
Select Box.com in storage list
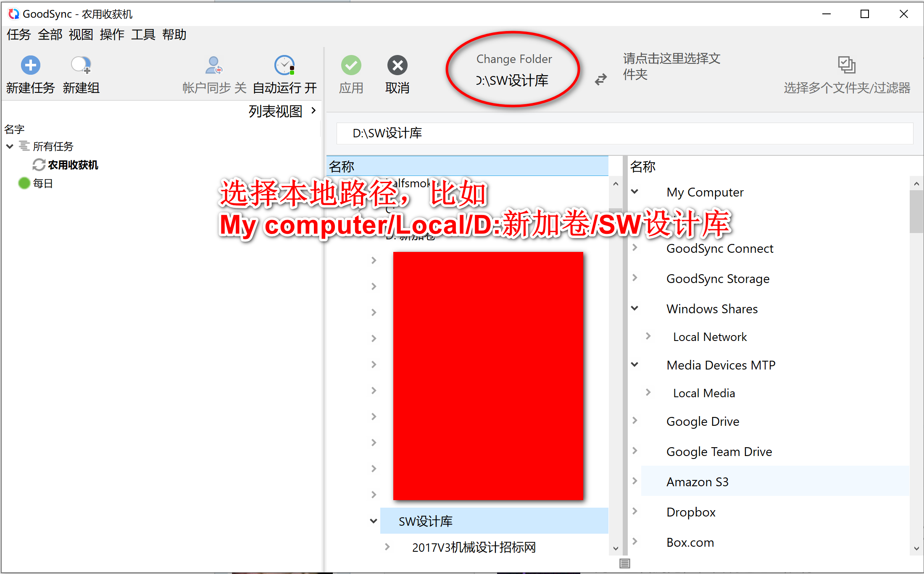click(x=690, y=542)
